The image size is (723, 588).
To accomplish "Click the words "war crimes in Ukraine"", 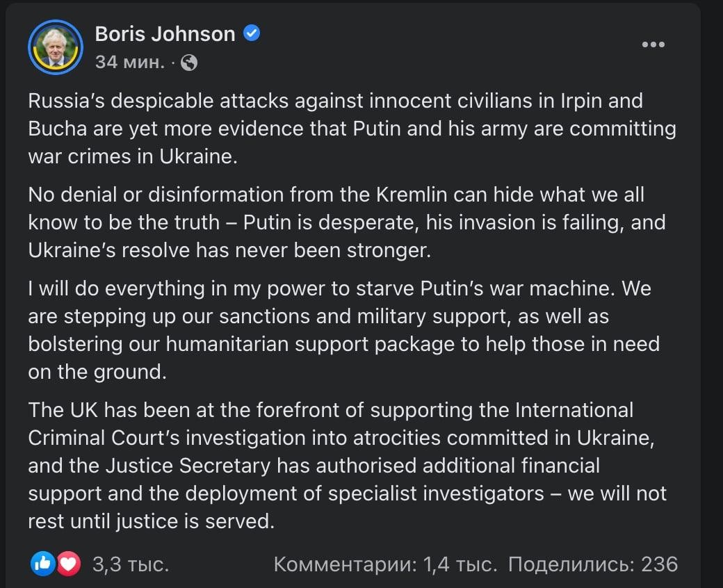I will (x=133, y=156).
